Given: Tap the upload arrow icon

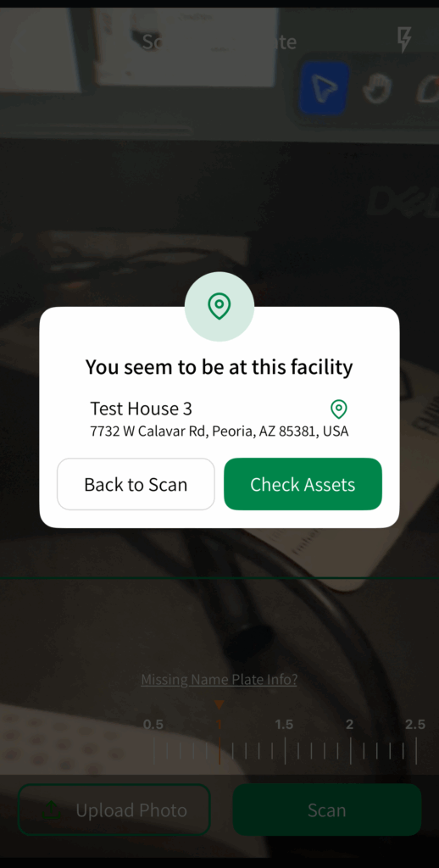Looking at the screenshot, I should (x=52, y=810).
